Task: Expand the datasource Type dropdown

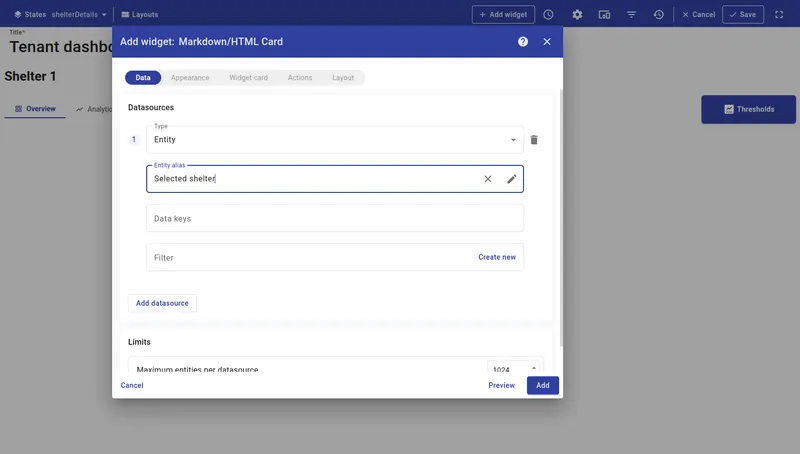Action: (x=335, y=140)
